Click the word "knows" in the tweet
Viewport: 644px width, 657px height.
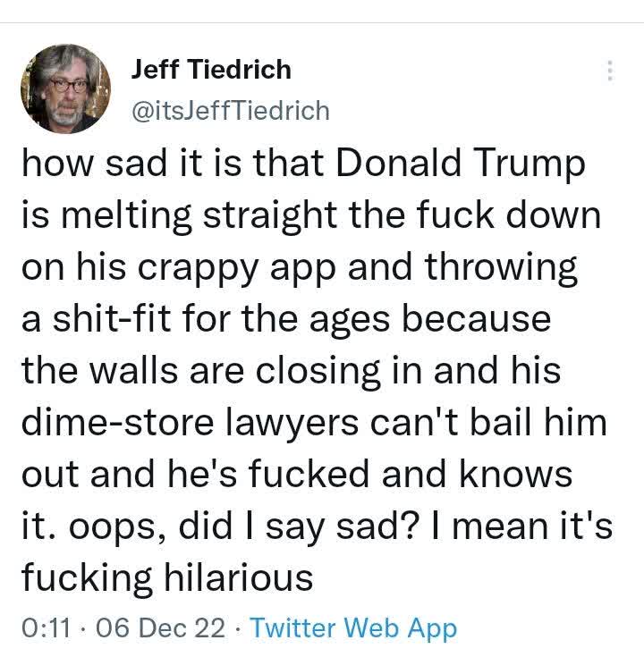[516, 474]
